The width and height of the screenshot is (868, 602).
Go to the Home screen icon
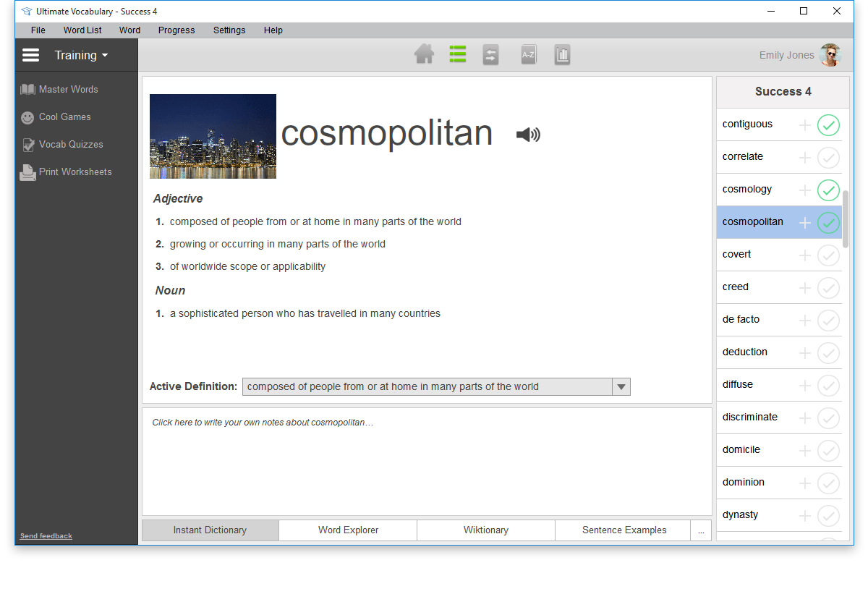tap(424, 55)
